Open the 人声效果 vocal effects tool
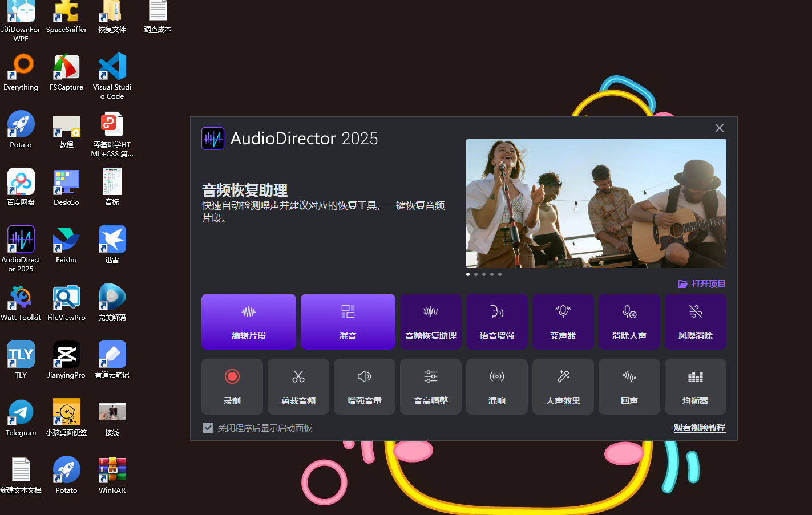Screen dimensions: 812x515 coord(563,387)
